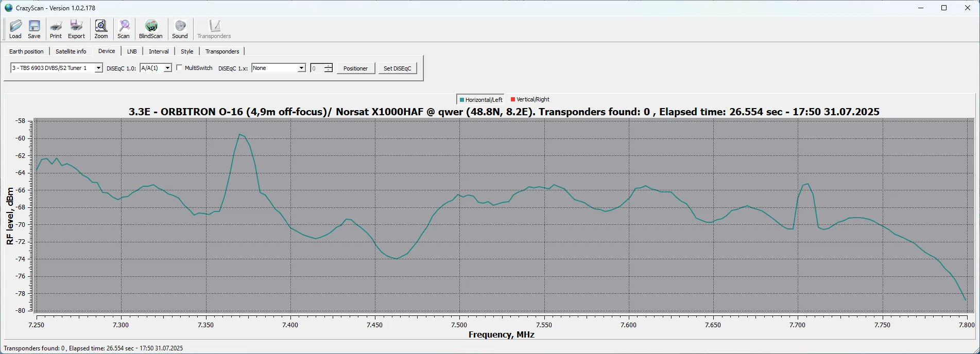Screen dimensions: 980x354
Task: Save the scan with Save icon
Action: click(34, 29)
